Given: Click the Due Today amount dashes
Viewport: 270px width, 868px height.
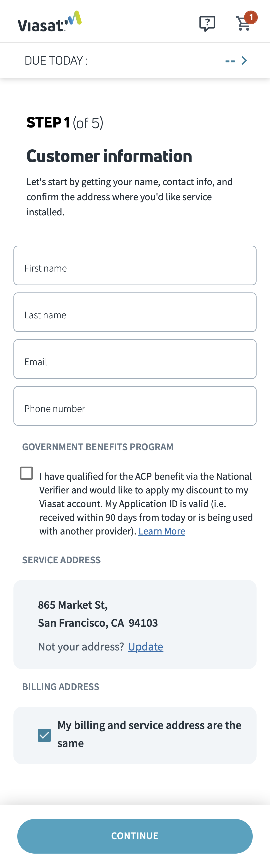Looking at the screenshot, I should (230, 61).
